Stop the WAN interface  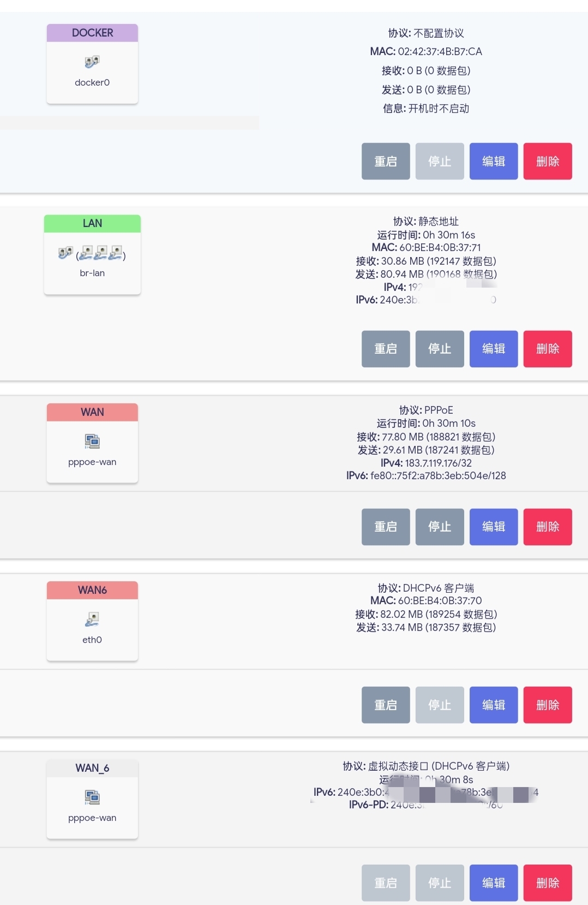(x=439, y=527)
